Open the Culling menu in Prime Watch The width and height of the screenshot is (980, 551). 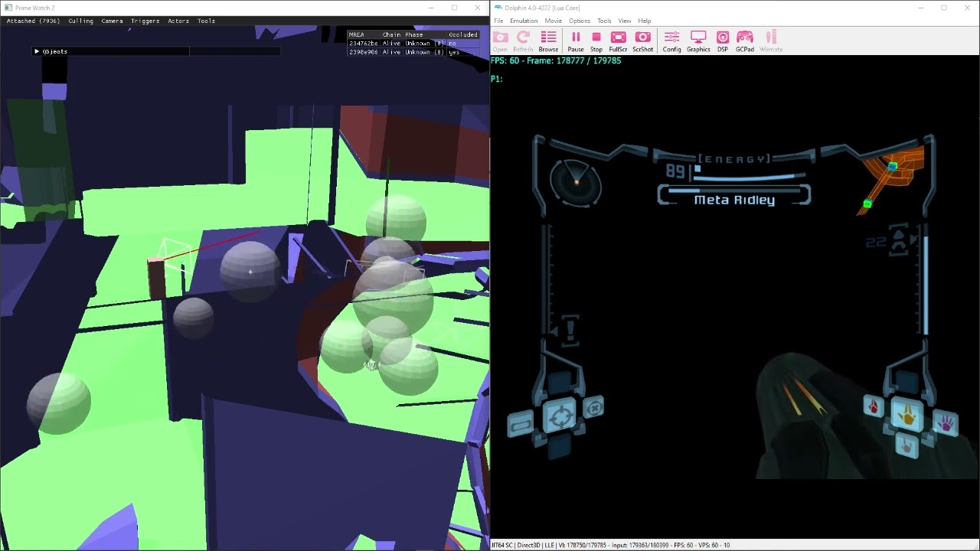[x=80, y=21]
